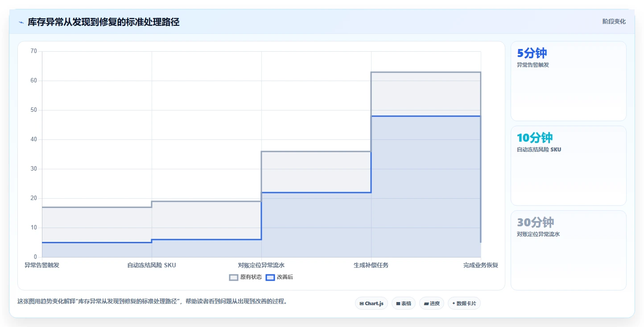Click the Chart.js tag button
644x327 pixels.
coord(371,303)
